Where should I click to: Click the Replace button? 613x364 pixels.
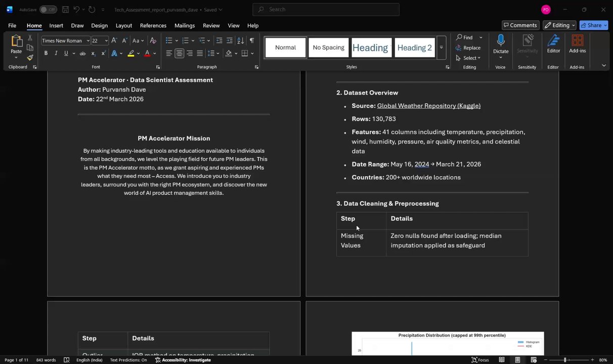tap(468, 48)
